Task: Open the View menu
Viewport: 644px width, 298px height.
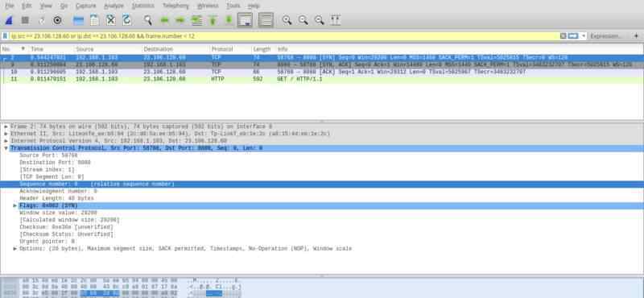Action: point(46,6)
